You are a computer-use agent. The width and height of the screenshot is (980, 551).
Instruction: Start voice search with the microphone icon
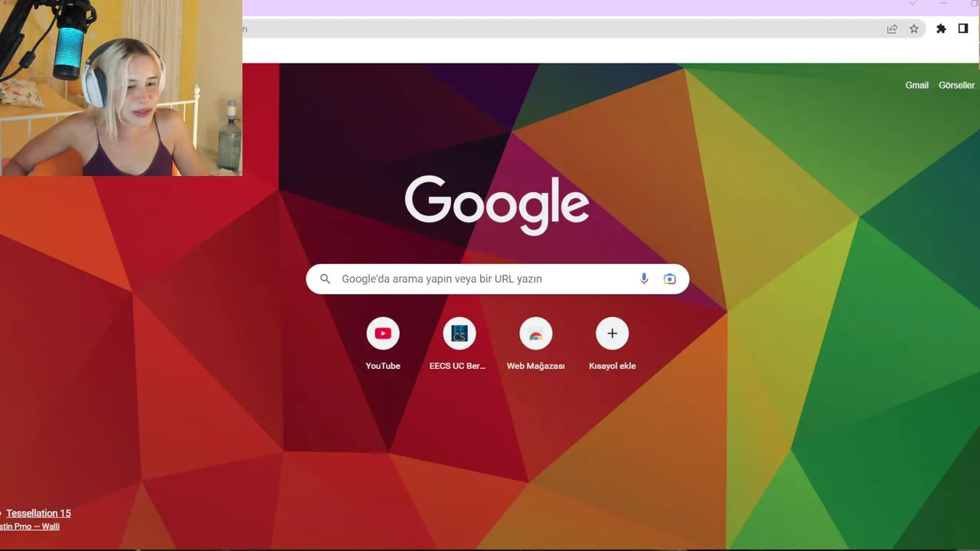tap(644, 279)
